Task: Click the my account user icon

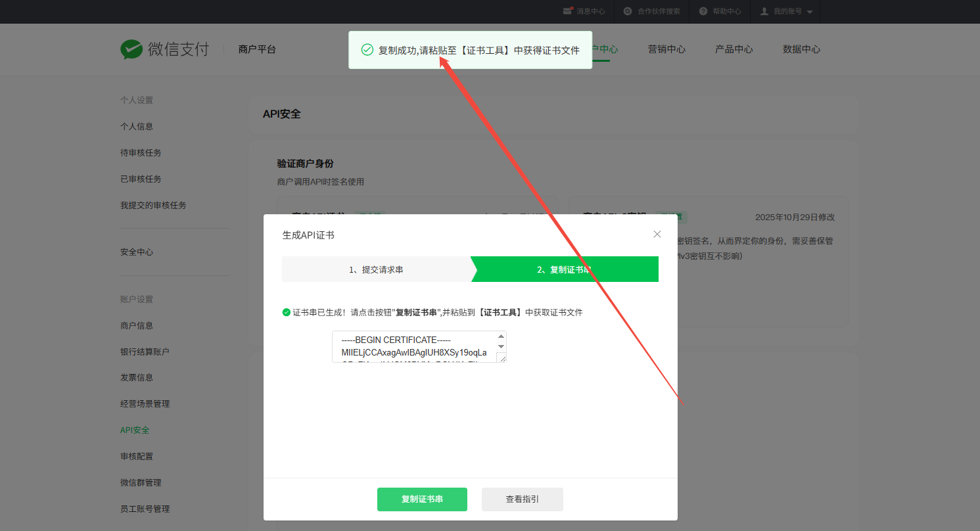Action: (764, 11)
